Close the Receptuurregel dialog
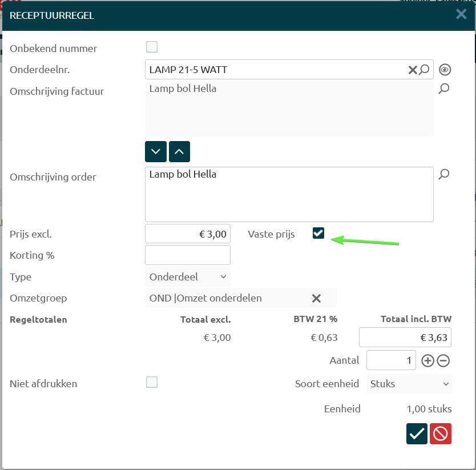476x470 pixels. tap(461, 14)
